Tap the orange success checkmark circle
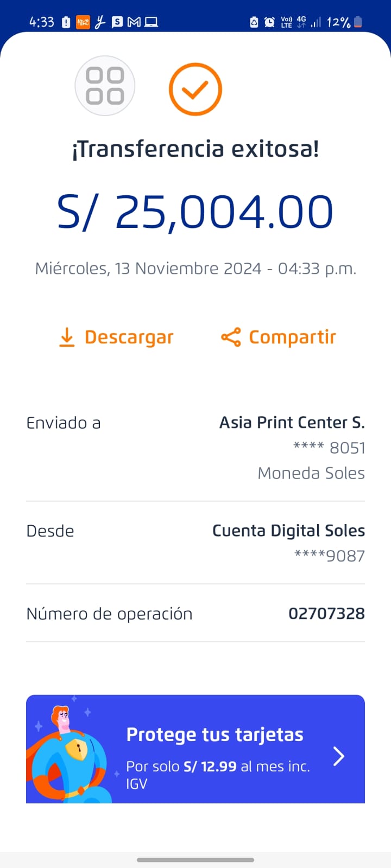Screen dimensions: 391x868 (195, 89)
